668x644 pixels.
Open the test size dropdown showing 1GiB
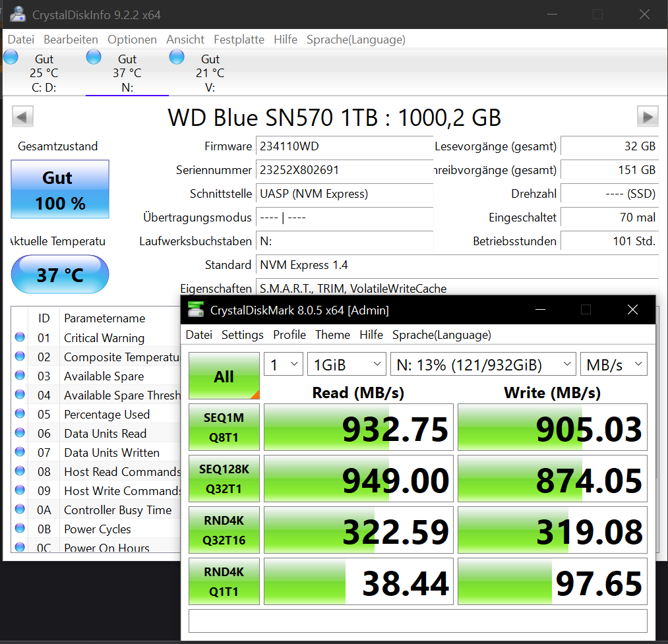pyautogui.click(x=347, y=364)
